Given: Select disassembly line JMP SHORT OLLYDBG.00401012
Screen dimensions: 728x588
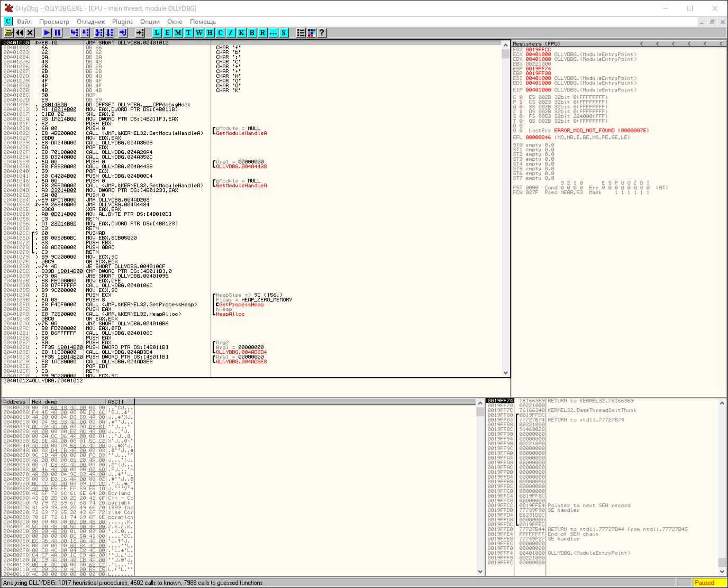Looking at the screenshot, I should (x=252, y=43).
